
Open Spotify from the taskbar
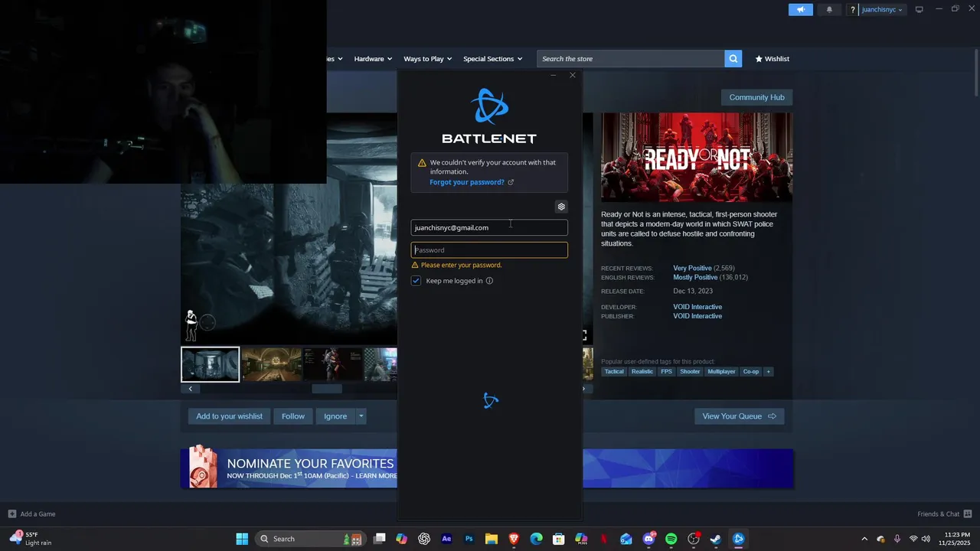coord(671,539)
